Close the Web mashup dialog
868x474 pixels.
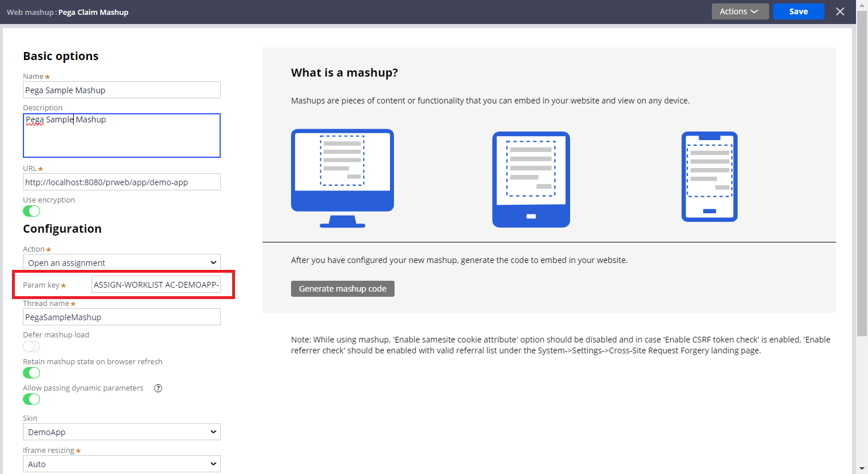840,11
